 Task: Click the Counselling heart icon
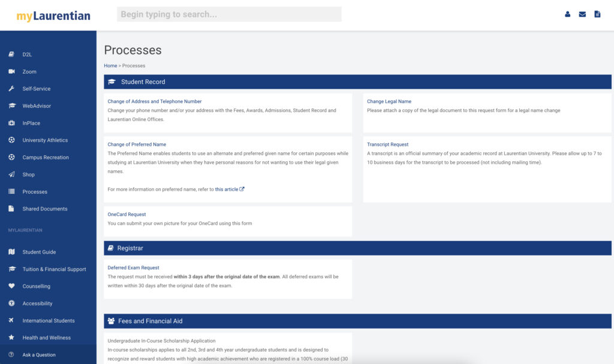pyautogui.click(x=11, y=286)
